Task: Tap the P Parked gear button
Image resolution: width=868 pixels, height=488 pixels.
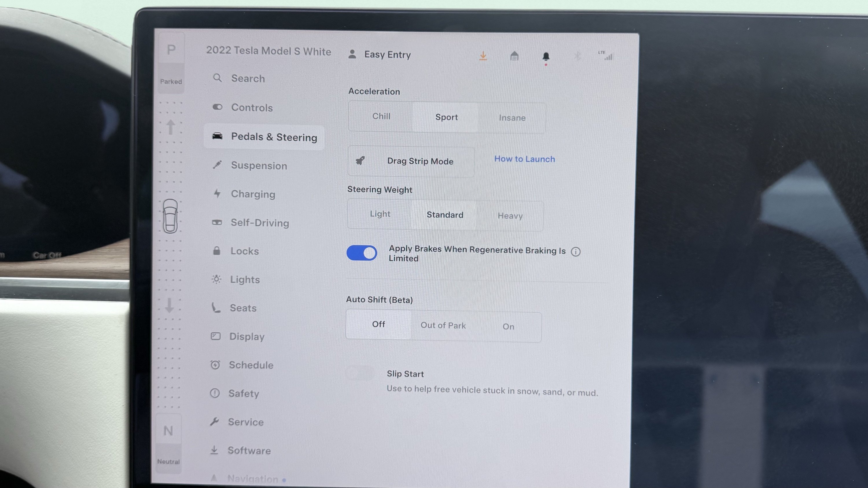Action: pos(171,63)
